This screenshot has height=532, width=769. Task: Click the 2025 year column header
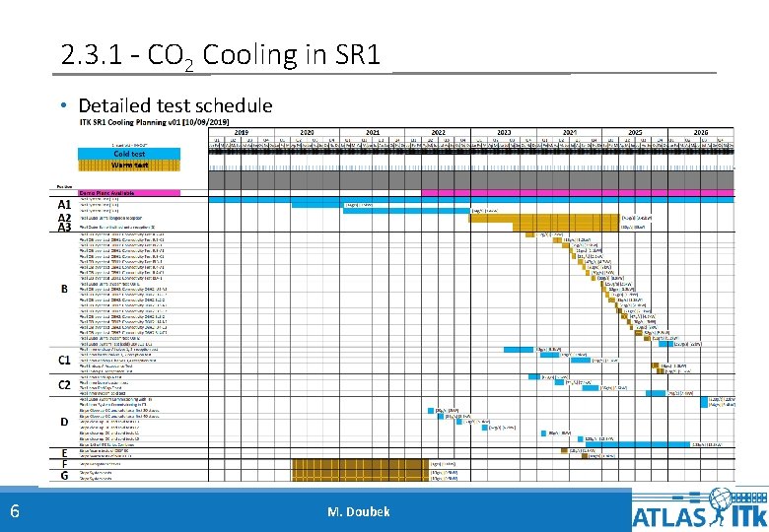635,132
